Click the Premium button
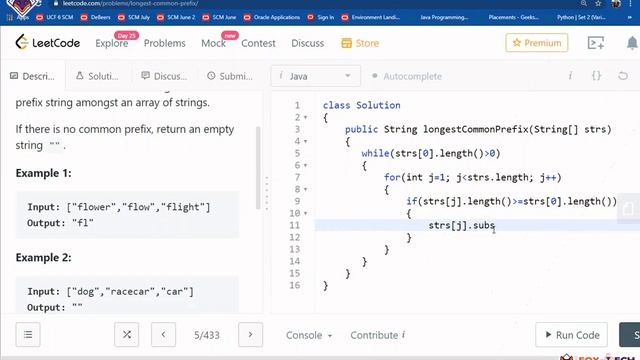This screenshot has height=360, width=640. pos(537,43)
